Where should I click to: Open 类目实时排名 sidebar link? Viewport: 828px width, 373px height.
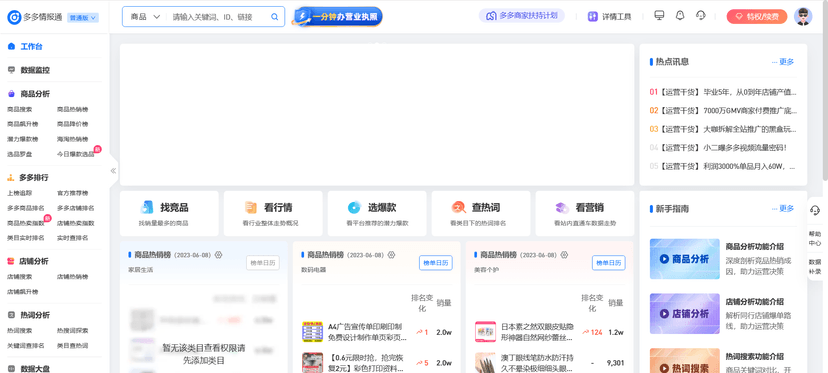click(x=25, y=238)
